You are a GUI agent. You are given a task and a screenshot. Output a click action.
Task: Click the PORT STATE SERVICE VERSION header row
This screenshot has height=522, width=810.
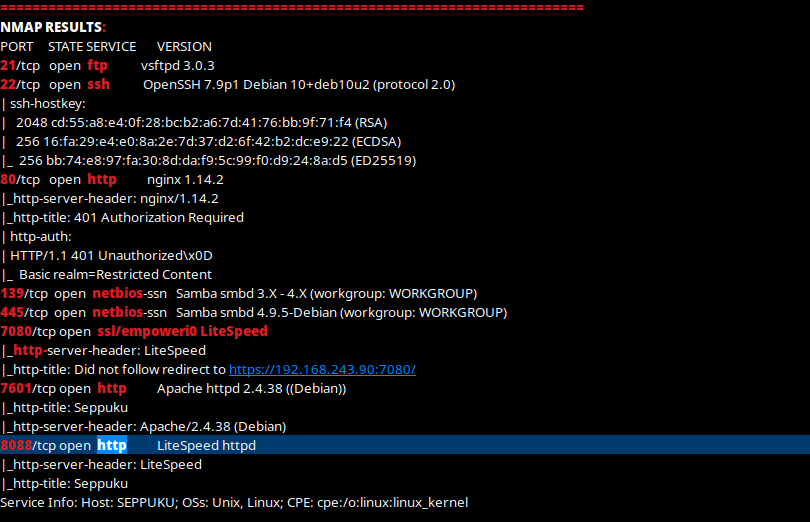(x=106, y=46)
